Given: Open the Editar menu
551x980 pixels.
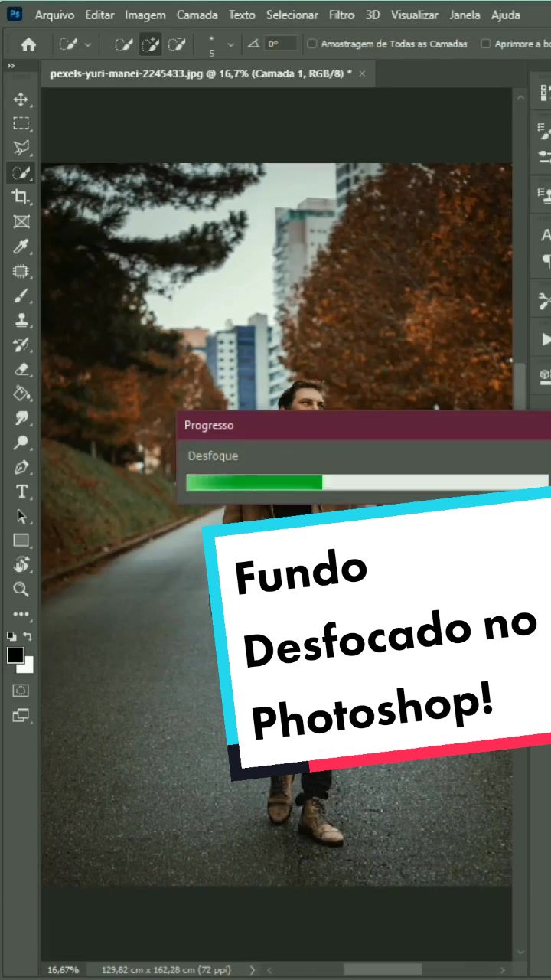Looking at the screenshot, I should click(99, 15).
